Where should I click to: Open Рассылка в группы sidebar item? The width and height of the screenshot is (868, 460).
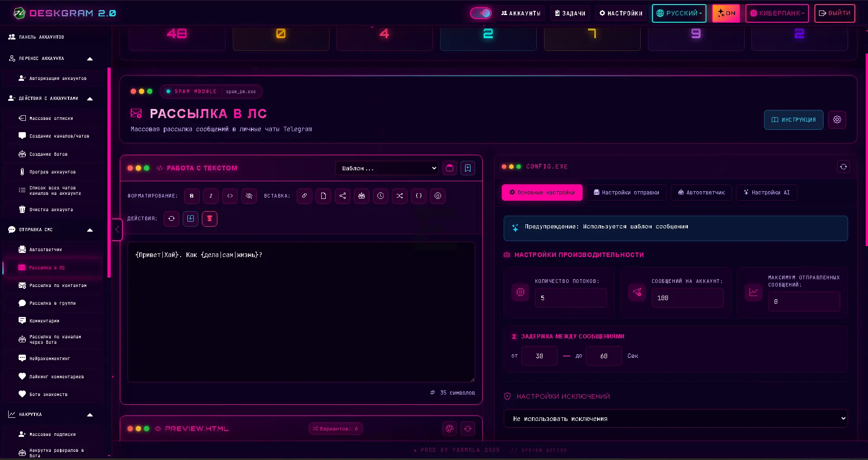(x=53, y=303)
